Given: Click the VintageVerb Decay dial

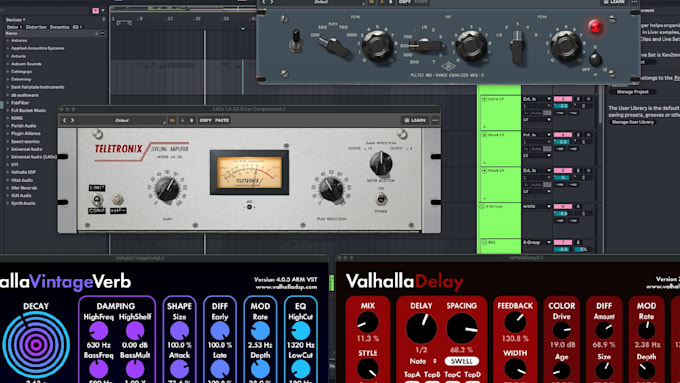Looking at the screenshot, I should click(x=36, y=344).
